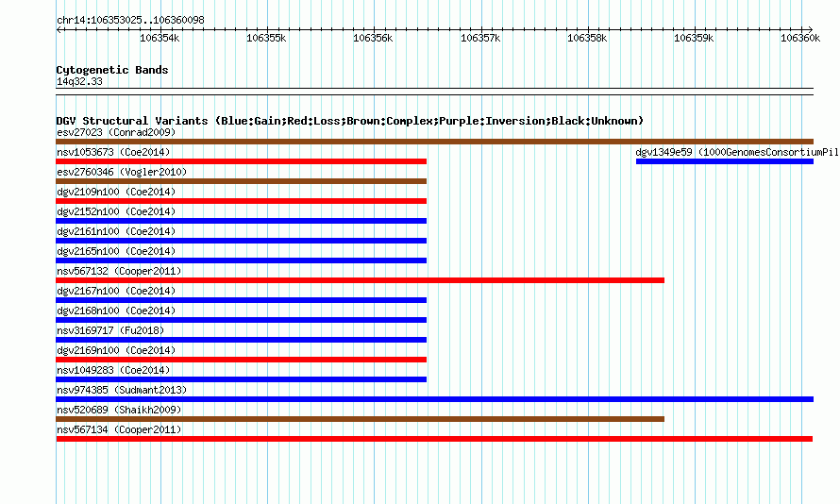This screenshot has height=504, width=840.
Task: Click the blue bar under dgv2168n100
Action: pos(241,320)
